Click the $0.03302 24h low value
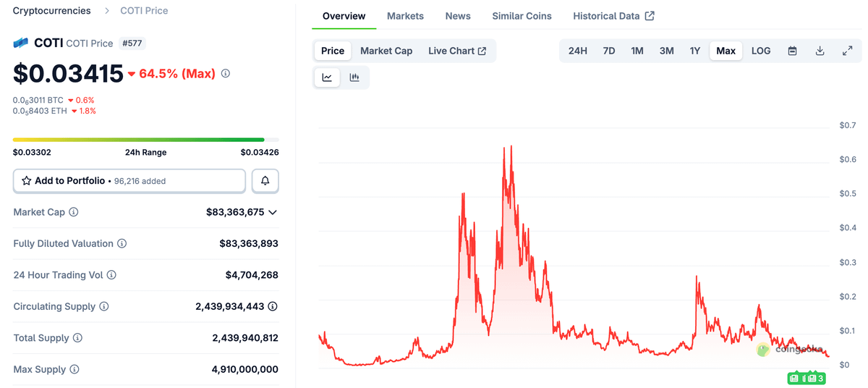This screenshot has width=868, height=388. pos(32,153)
